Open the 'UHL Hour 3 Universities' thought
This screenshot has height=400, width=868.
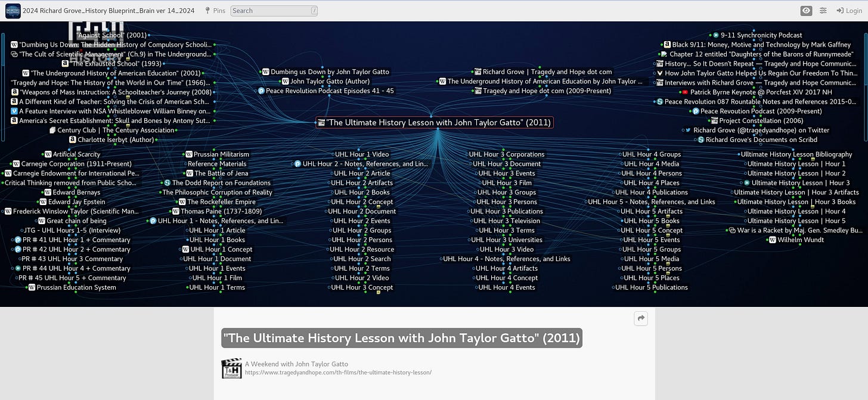(507, 240)
